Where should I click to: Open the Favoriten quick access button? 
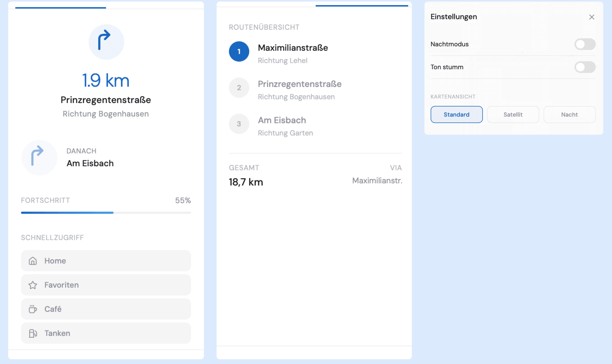coord(106,285)
